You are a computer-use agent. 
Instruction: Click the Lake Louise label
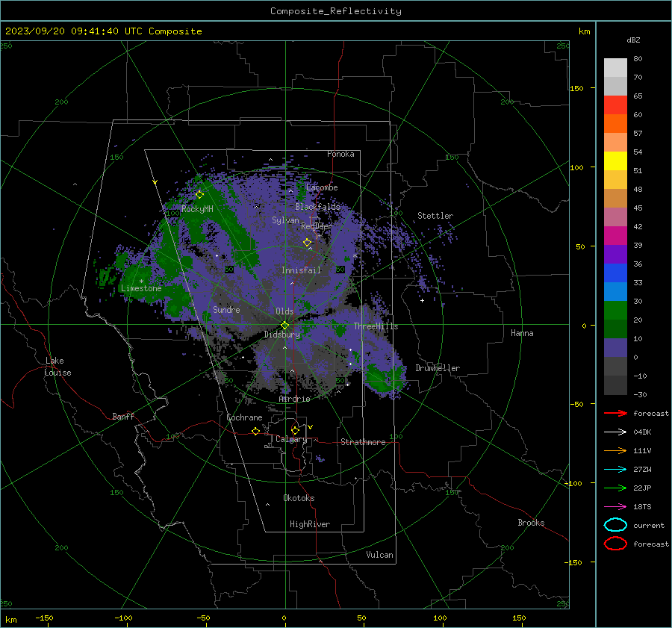coord(57,367)
